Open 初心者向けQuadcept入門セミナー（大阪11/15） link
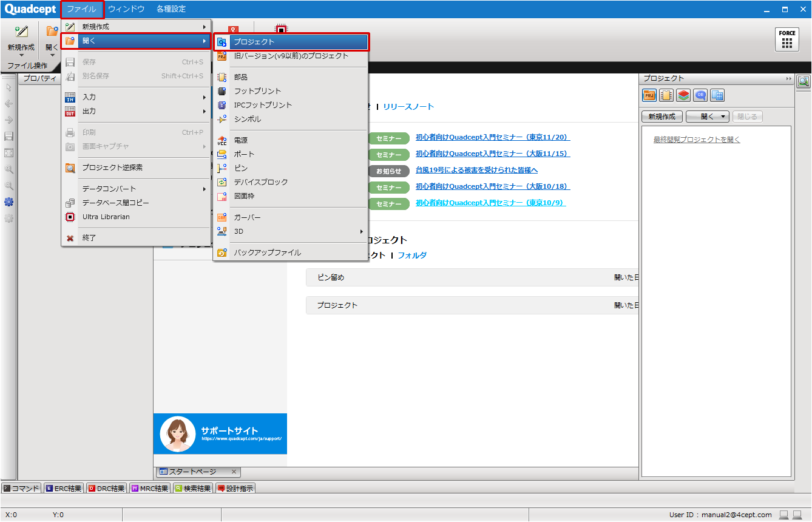This screenshot has width=812, height=522. tap(493, 154)
